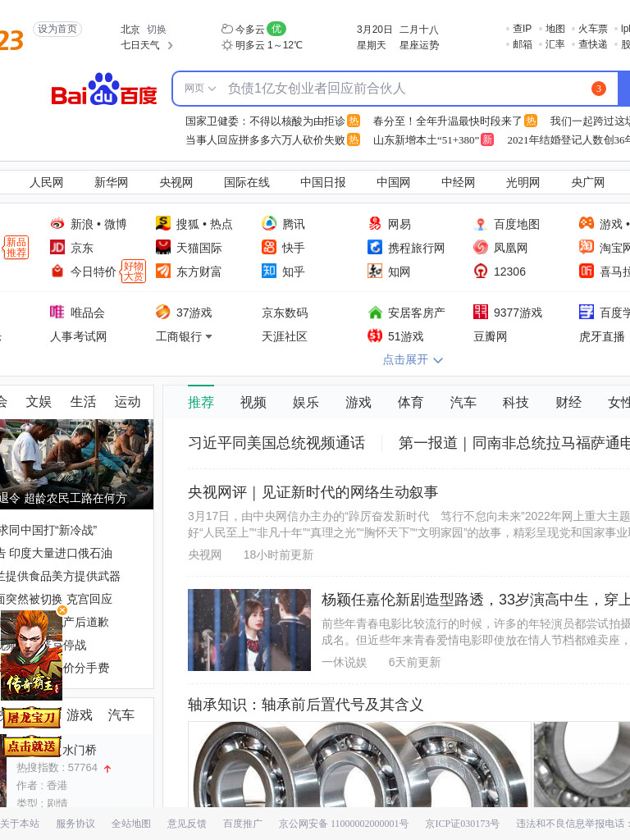Open 天涯社区 site link

(285, 336)
